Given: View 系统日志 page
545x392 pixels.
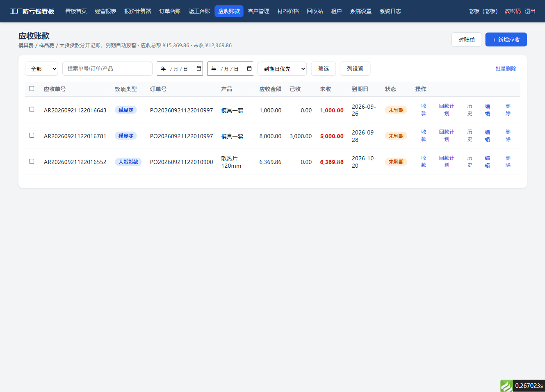Looking at the screenshot, I should coord(390,11).
